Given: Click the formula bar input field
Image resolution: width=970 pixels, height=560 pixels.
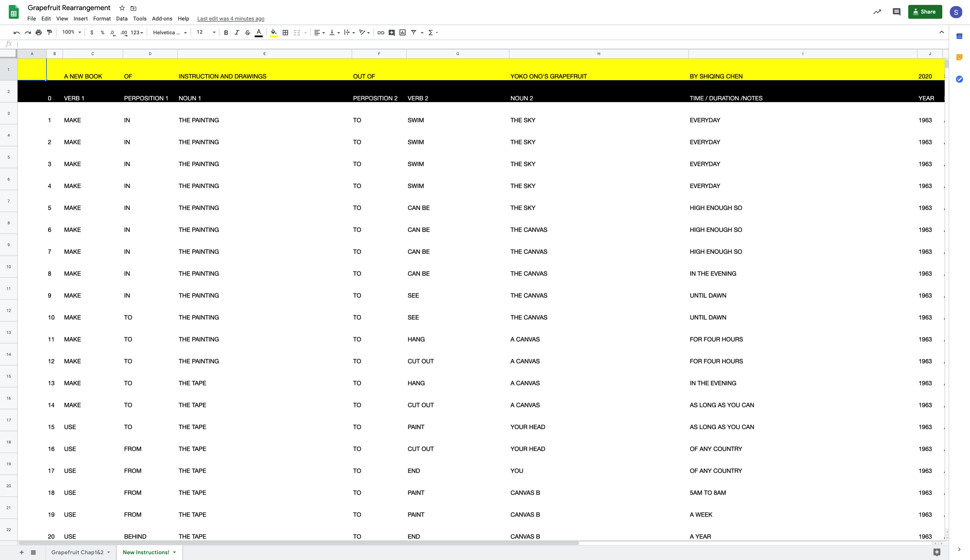Looking at the screenshot, I should [x=462, y=44].
